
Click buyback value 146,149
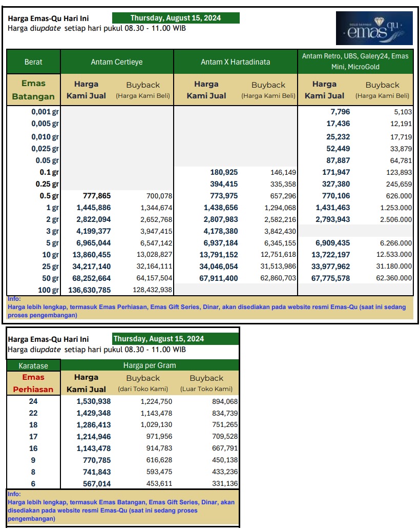coord(283,172)
